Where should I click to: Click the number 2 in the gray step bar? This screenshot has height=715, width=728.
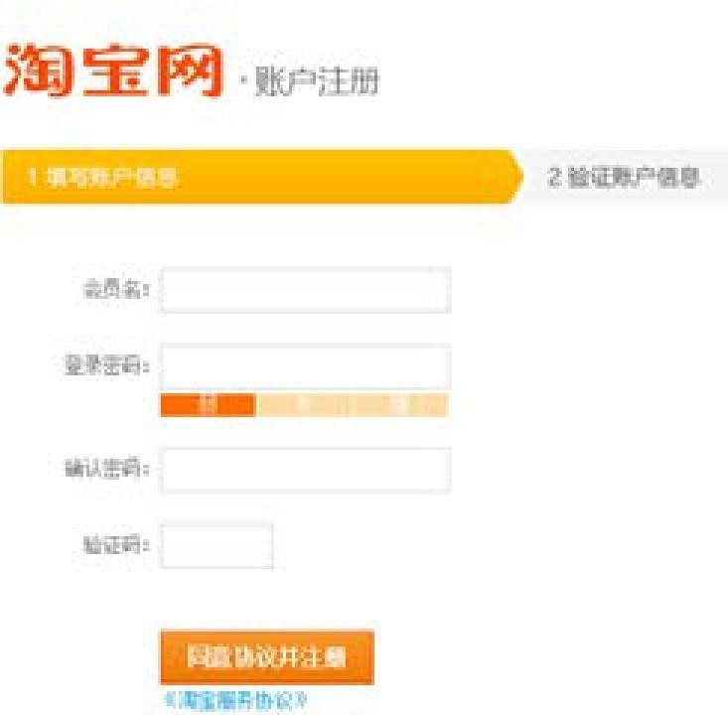click(x=555, y=177)
